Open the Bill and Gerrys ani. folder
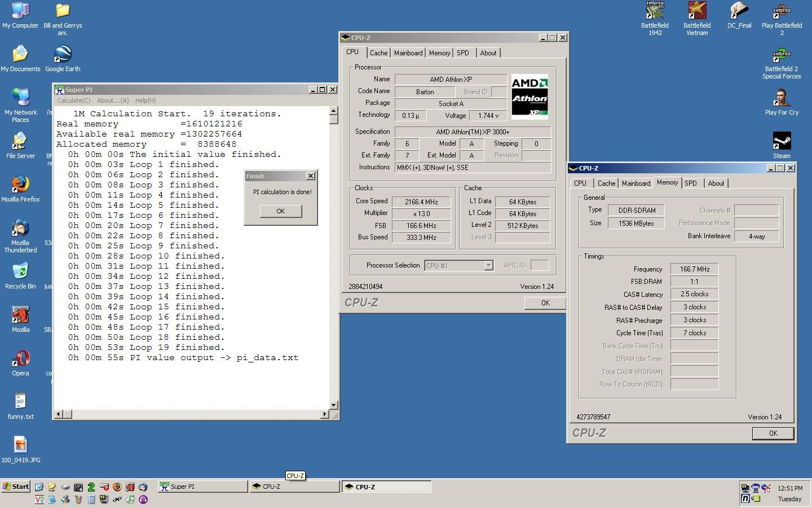The height and width of the screenshot is (508, 812). click(x=63, y=19)
